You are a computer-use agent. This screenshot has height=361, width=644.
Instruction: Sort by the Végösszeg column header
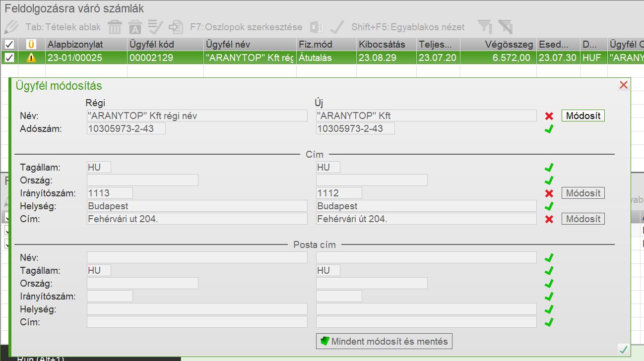pos(498,44)
